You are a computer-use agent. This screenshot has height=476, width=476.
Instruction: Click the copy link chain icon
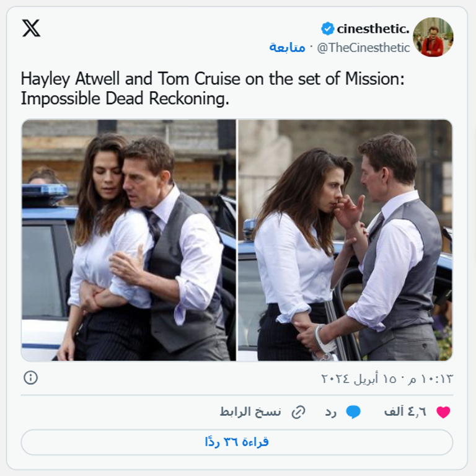point(299,412)
